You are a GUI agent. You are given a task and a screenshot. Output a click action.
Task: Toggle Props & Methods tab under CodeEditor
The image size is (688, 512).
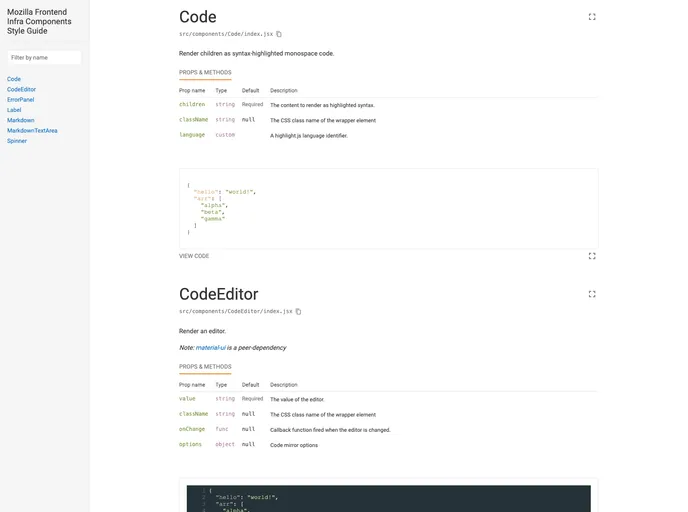pyautogui.click(x=205, y=367)
